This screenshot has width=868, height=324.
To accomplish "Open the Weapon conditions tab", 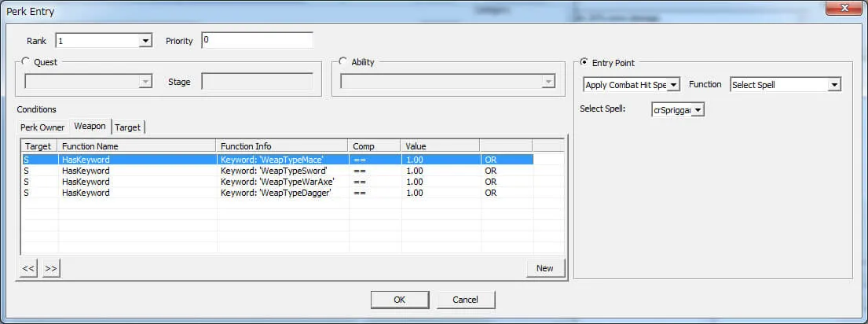I will (x=90, y=126).
